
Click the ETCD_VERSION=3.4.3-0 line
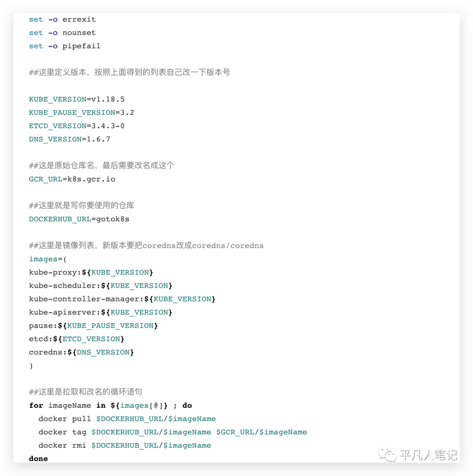77,126
